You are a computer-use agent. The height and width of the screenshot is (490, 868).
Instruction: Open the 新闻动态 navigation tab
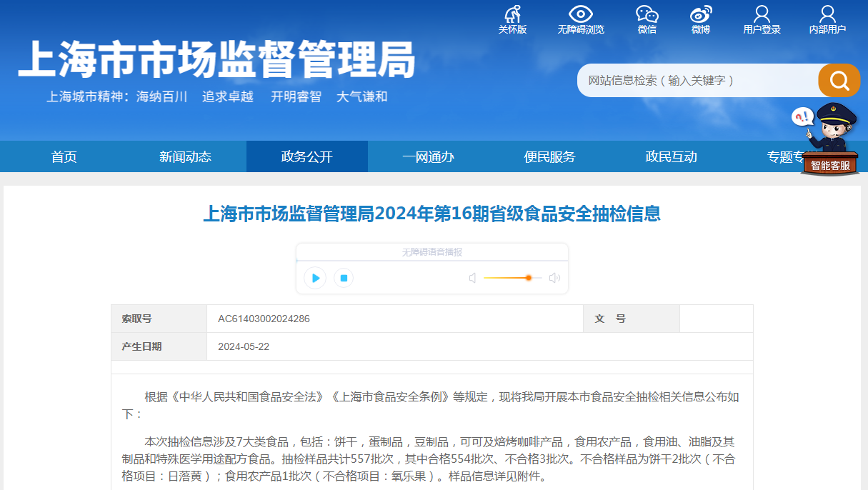[x=186, y=156]
